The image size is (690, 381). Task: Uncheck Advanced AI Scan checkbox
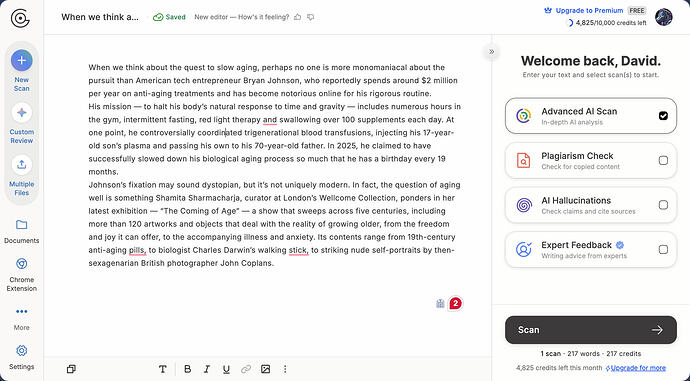pos(663,116)
